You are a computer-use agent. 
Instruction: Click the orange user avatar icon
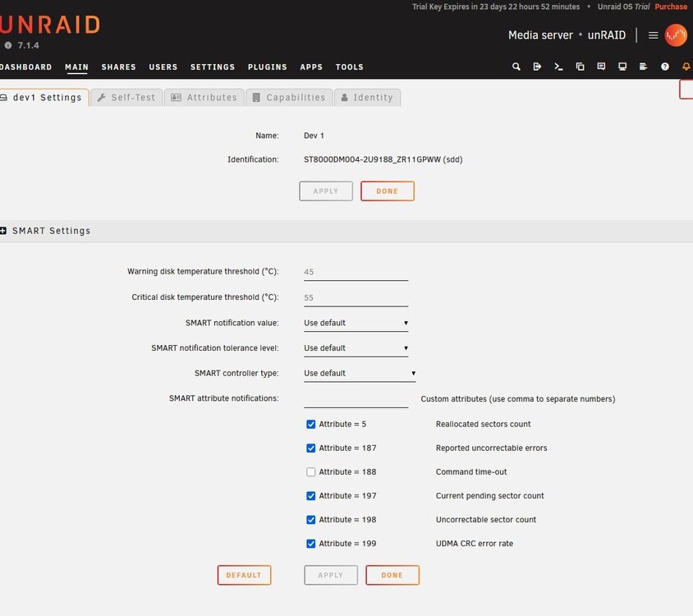(x=676, y=35)
